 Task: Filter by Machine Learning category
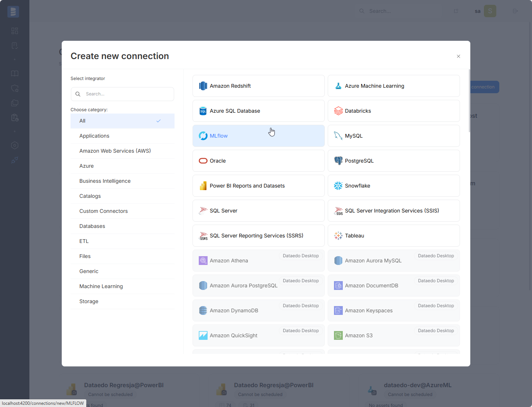(x=101, y=286)
